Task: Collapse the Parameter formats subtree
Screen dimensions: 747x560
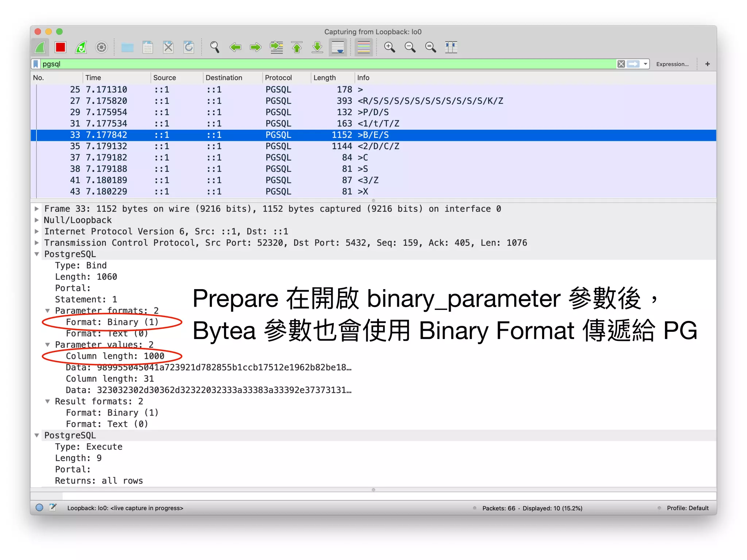Action: (x=47, y=311)
